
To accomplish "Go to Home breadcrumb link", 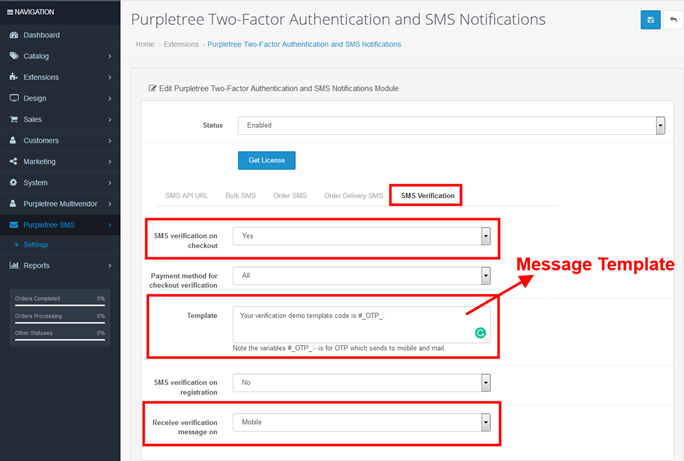I will click(145, 44).
